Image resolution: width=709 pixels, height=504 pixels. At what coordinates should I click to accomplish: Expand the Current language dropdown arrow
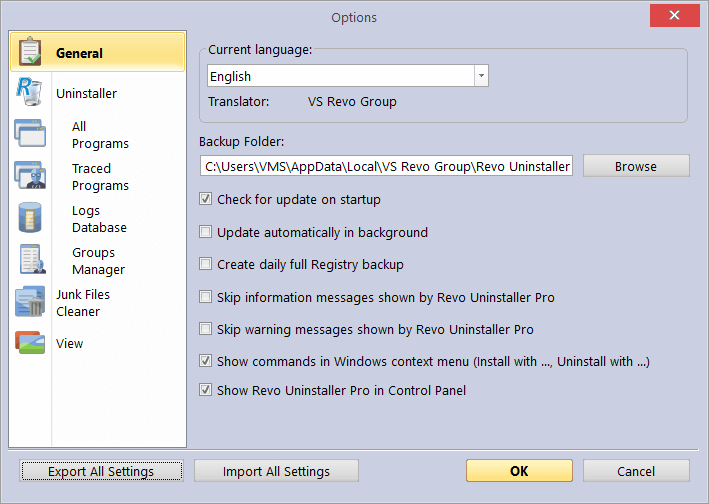[x=481, y=76]
